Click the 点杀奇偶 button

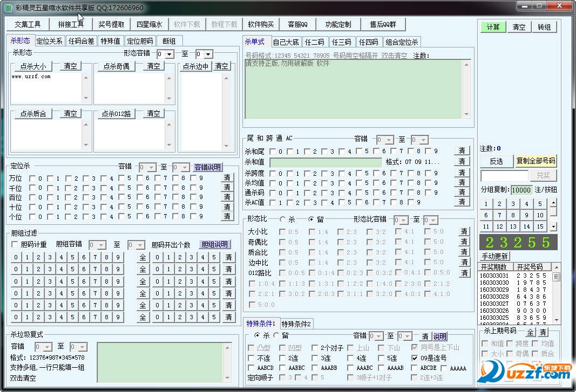click(x=116, y=66)
